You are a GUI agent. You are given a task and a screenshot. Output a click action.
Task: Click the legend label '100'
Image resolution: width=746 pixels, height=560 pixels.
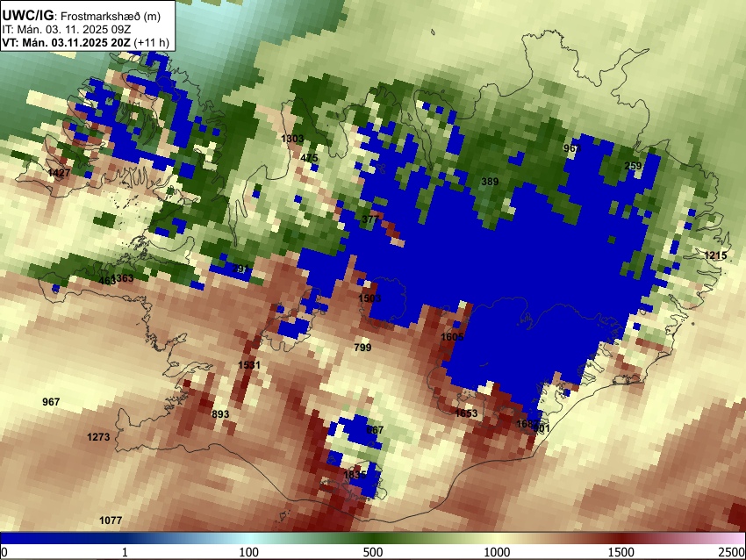tap(249, 552)
